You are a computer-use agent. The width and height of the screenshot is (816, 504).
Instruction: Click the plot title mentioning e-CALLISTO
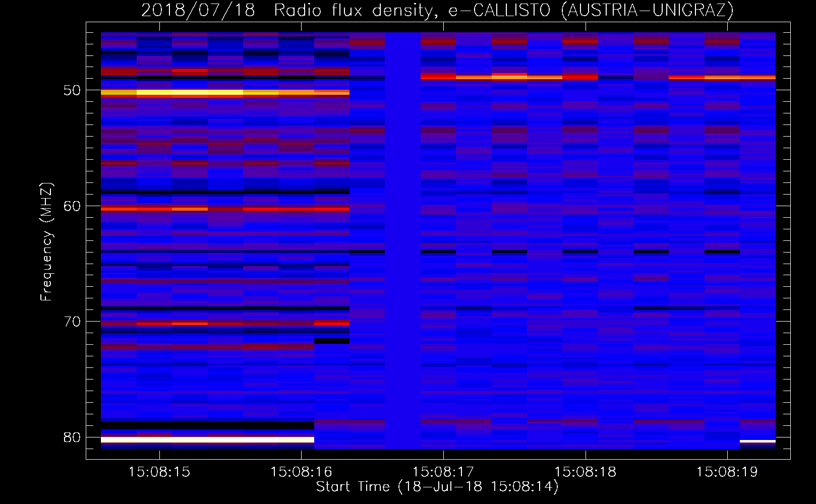tap(437, 10)
